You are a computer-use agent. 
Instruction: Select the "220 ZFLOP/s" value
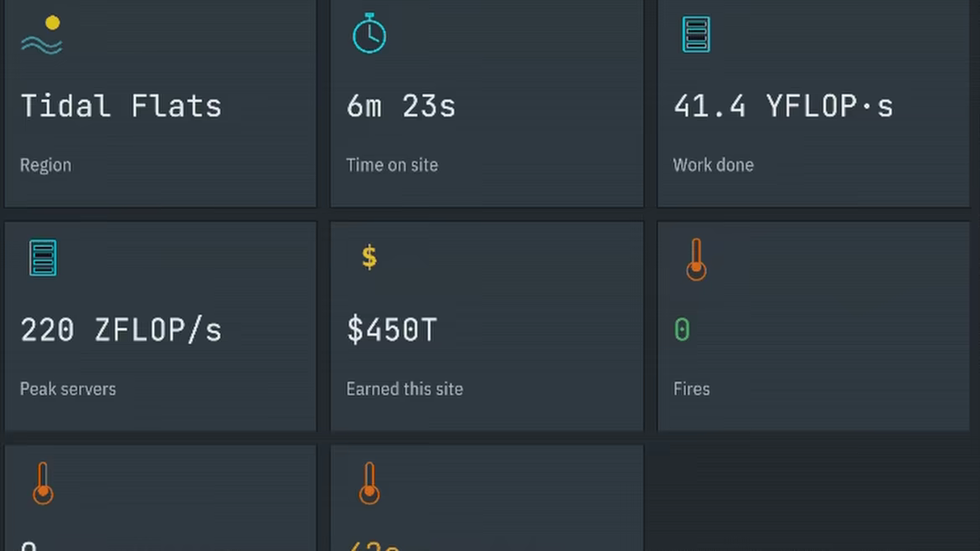121,329
